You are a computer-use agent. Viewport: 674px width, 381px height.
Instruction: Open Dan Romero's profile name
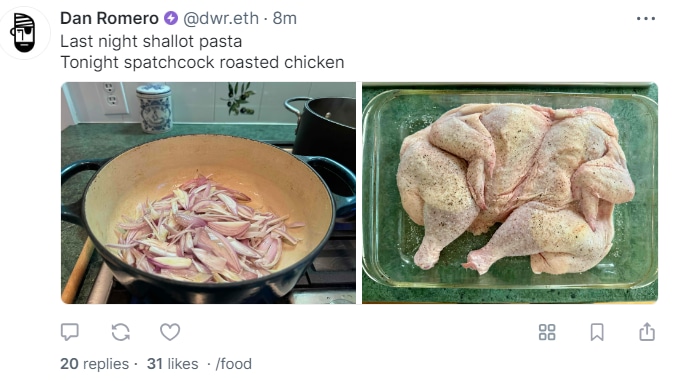click(x=109, y=18)
